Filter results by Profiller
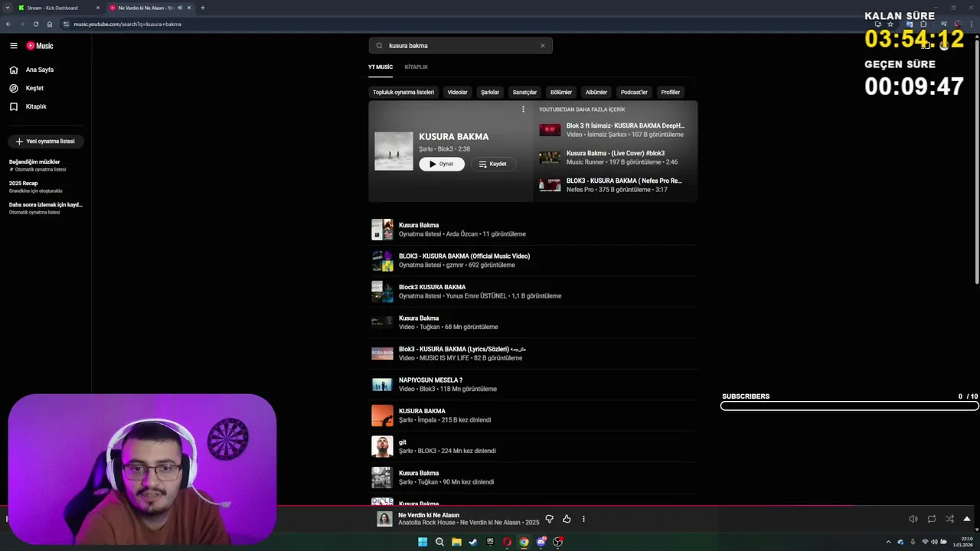The width and height of the screenshot is (980, 551). (x=671, y=92)
